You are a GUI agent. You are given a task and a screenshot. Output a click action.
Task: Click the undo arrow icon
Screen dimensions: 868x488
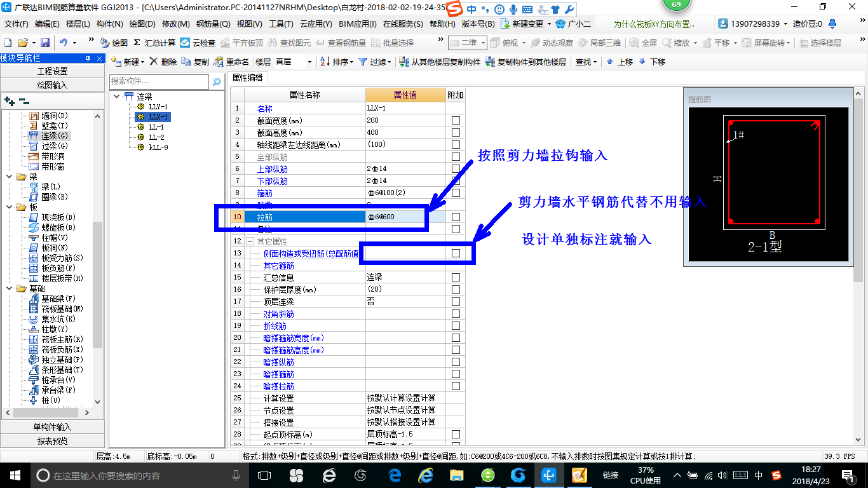point(64,43)
